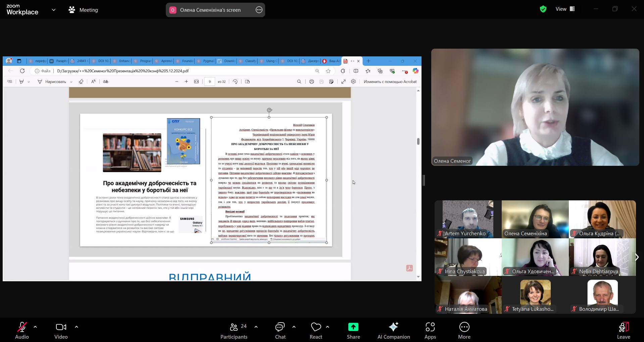Enter PDF full screen mode
644x342 pixels.
tap(343, 82)
